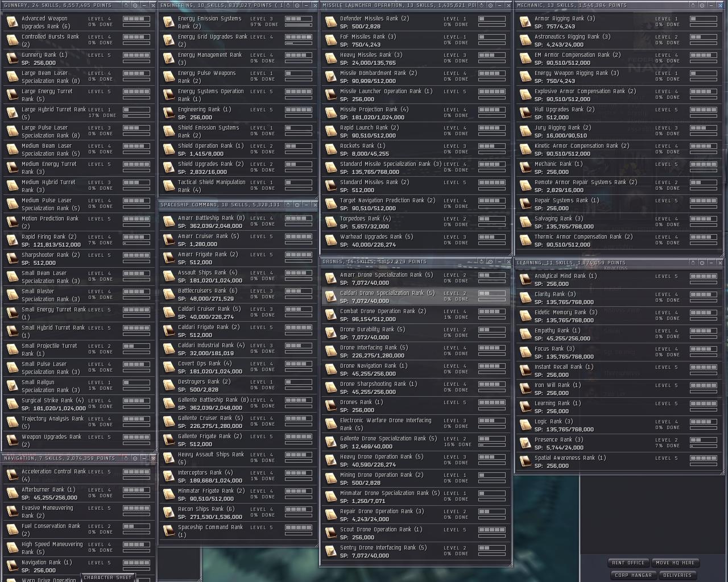The image size is (728, 582).
Task: Click the Covert Ops skill book icon
Action: coord(168,367)
